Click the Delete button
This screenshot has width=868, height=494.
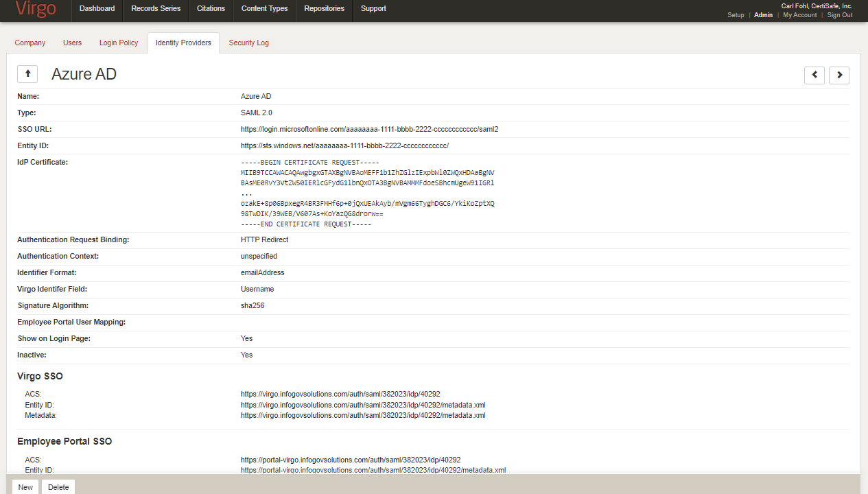(58, 487)
